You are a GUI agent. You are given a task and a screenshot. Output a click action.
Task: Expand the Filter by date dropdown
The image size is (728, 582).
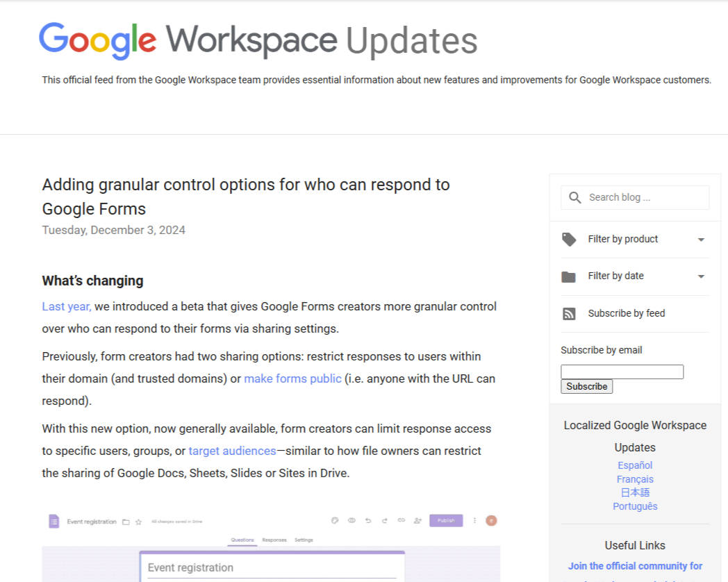click(x=701, y=276)
